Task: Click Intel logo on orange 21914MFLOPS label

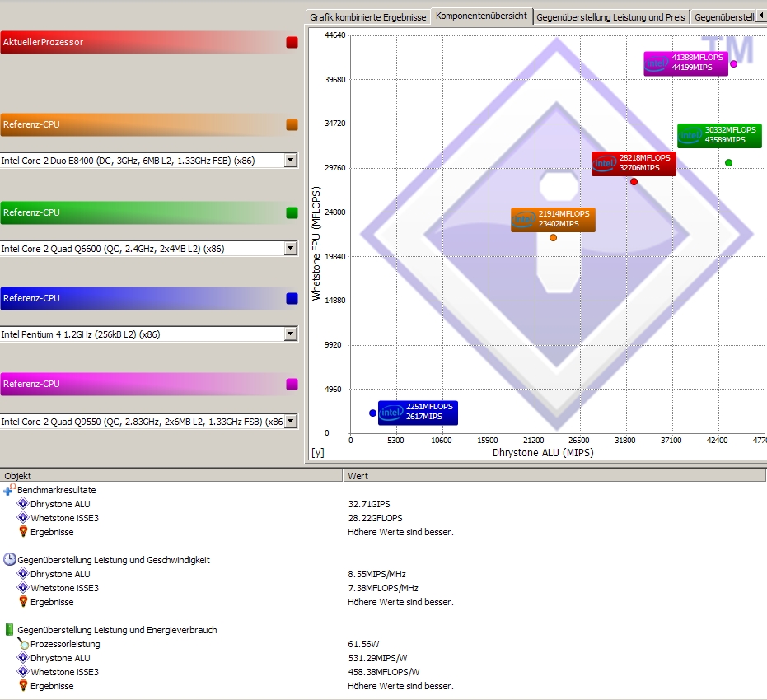Action: pyautogui.click(x=523, y=220)
